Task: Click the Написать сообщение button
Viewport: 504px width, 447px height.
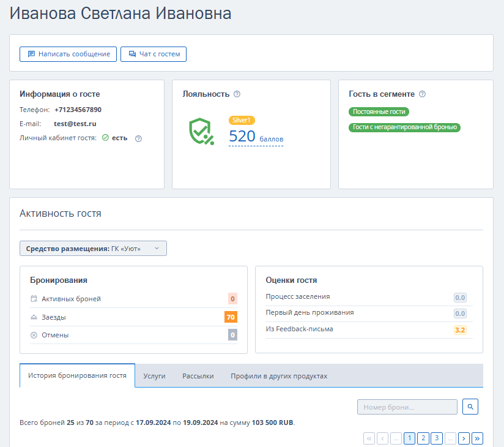Action: coord(68,54)
